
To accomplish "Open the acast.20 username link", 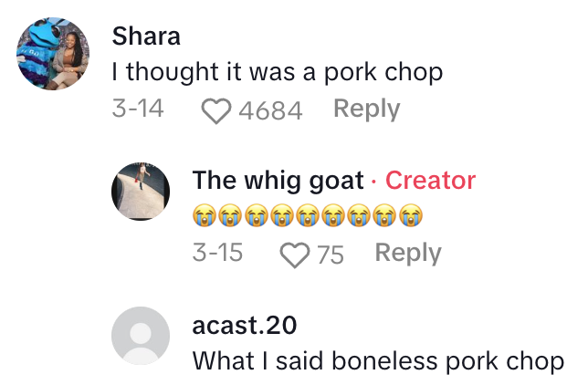I will (245, 325).
